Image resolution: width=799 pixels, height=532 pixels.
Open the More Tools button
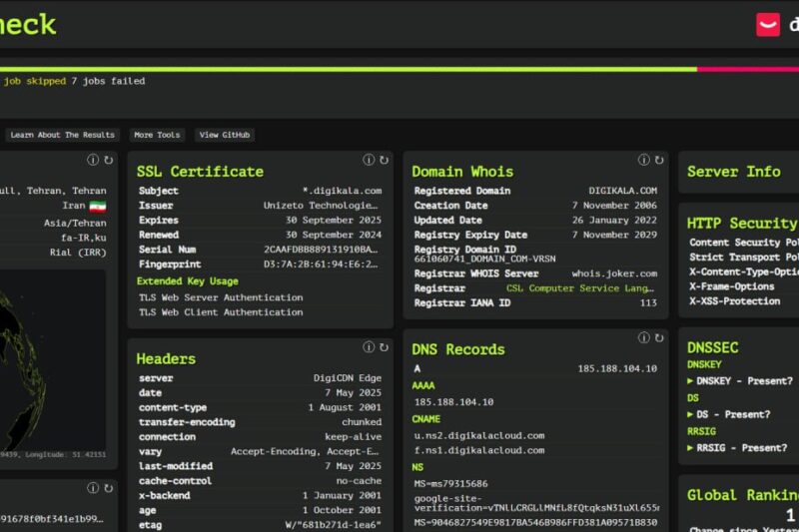click(x=157, y=135)
